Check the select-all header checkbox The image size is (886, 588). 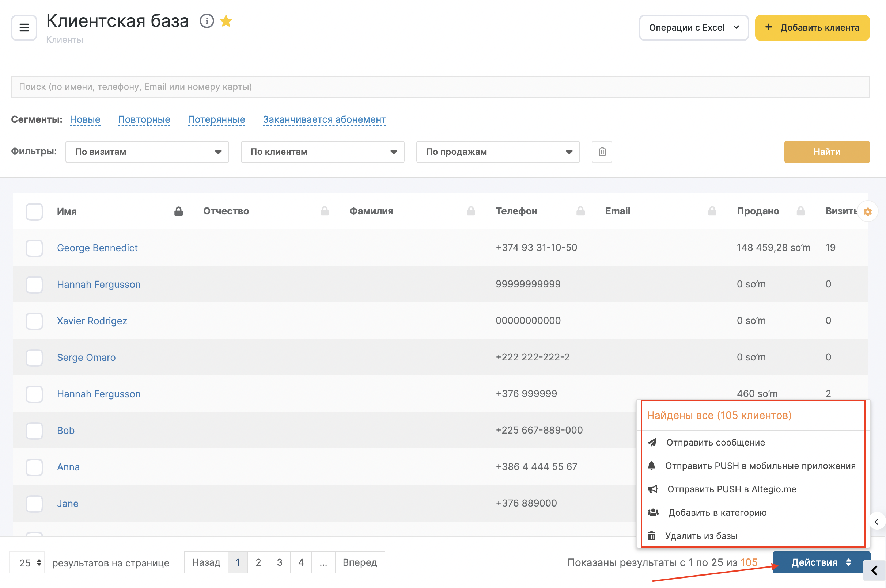pos(34,211)
